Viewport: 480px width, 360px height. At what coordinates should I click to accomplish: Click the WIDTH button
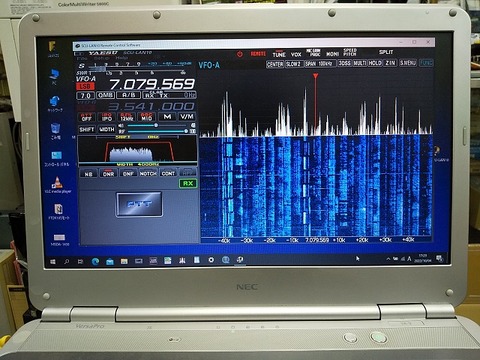click(107, 129)
